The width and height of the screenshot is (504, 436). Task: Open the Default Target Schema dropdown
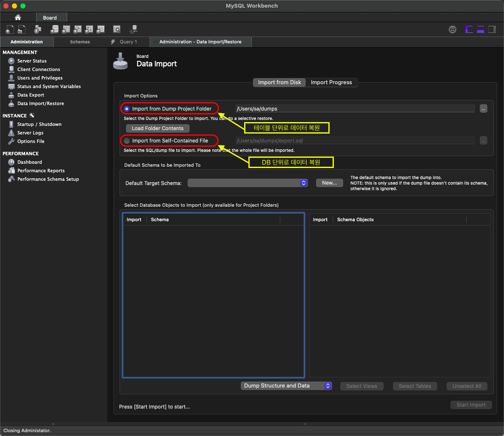248,183
